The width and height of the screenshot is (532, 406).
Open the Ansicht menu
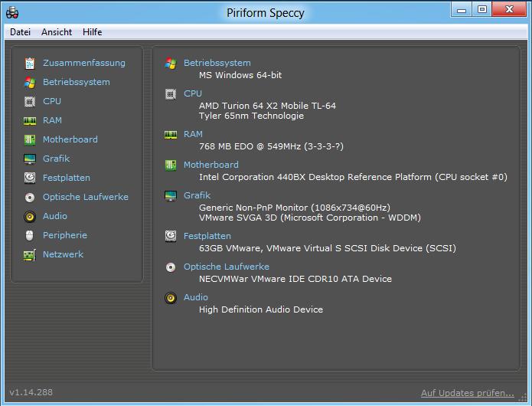57,32
